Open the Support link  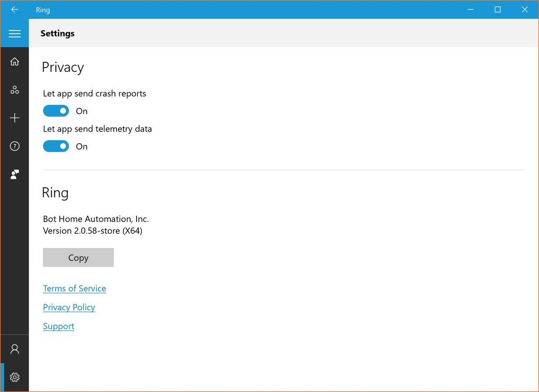[x=58, y=326]
